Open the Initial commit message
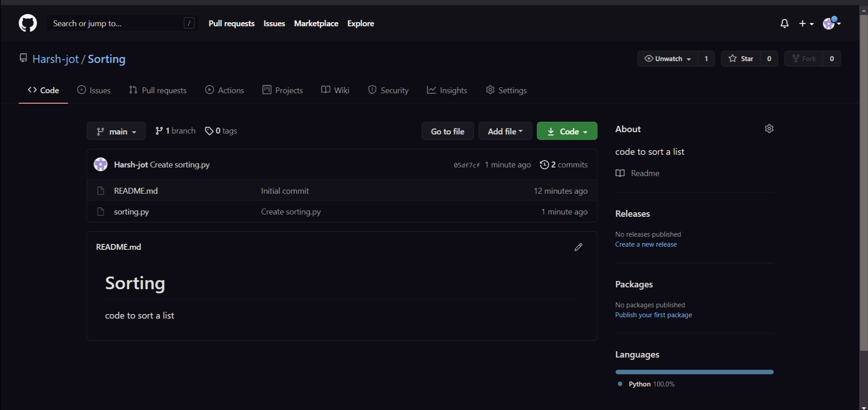 click(285, 191)
